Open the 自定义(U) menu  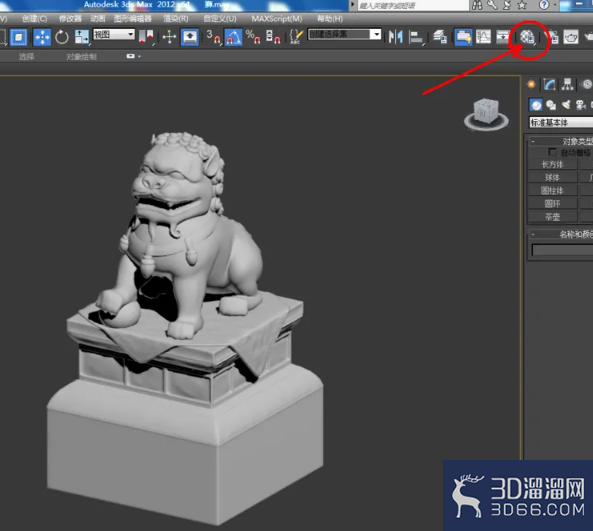pyautogui.click(x=220, y=19)
